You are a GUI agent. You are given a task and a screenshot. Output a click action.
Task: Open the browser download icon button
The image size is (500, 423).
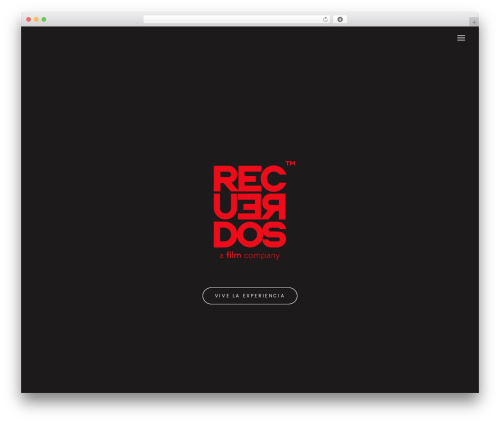[x=340, y=19]
